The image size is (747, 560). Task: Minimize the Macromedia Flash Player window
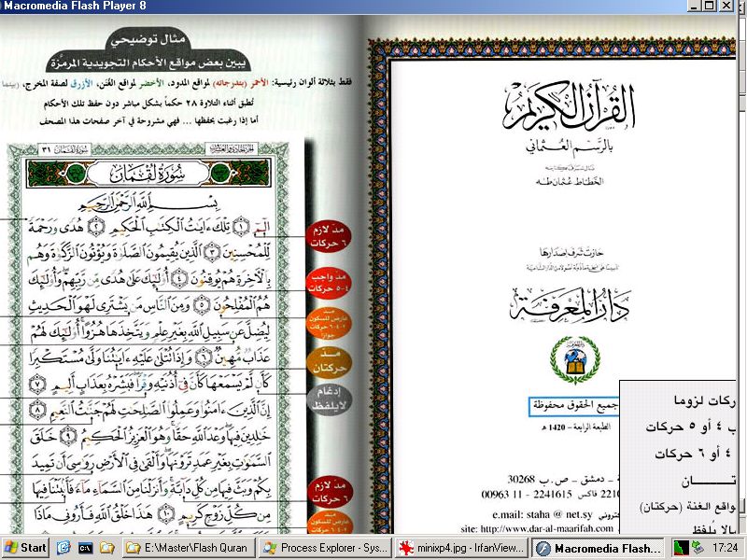695,6
